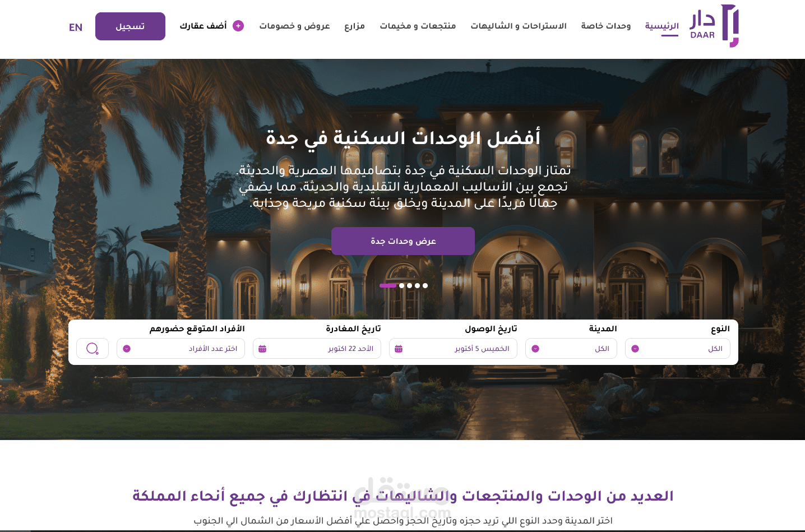The image size is (805, 532).
Task: Click the plus icon beside أضف عقارك
Action: click(x=238, y=26)
